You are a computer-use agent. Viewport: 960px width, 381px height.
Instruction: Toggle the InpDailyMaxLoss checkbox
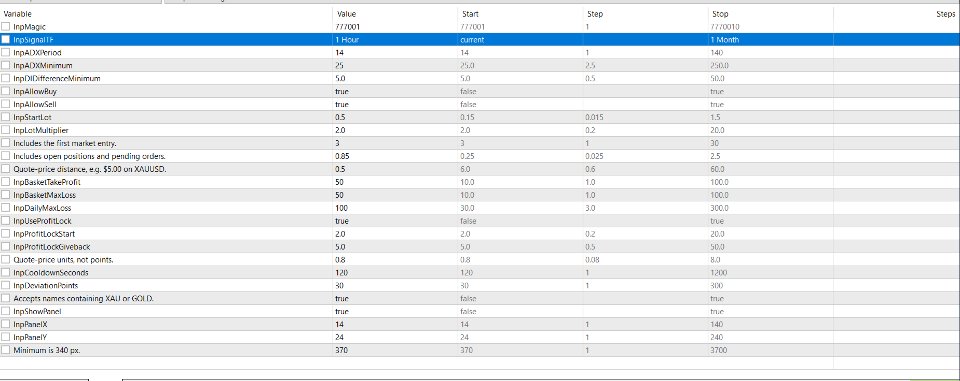point(6,208)
